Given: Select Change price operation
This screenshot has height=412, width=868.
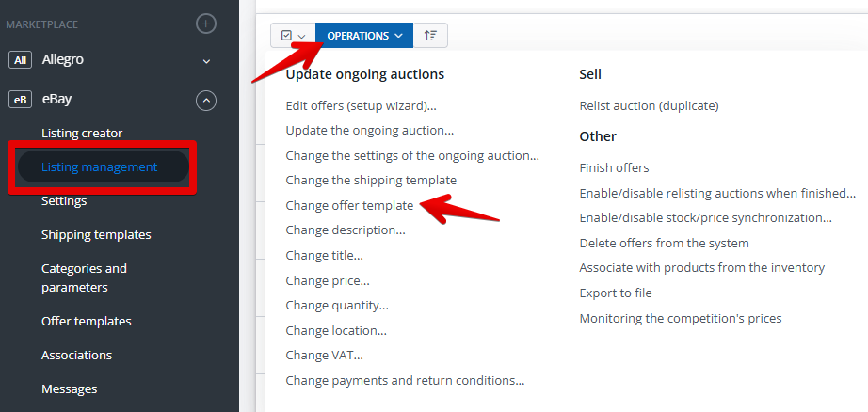Looking at the screenshot, I should coord(328,280).
